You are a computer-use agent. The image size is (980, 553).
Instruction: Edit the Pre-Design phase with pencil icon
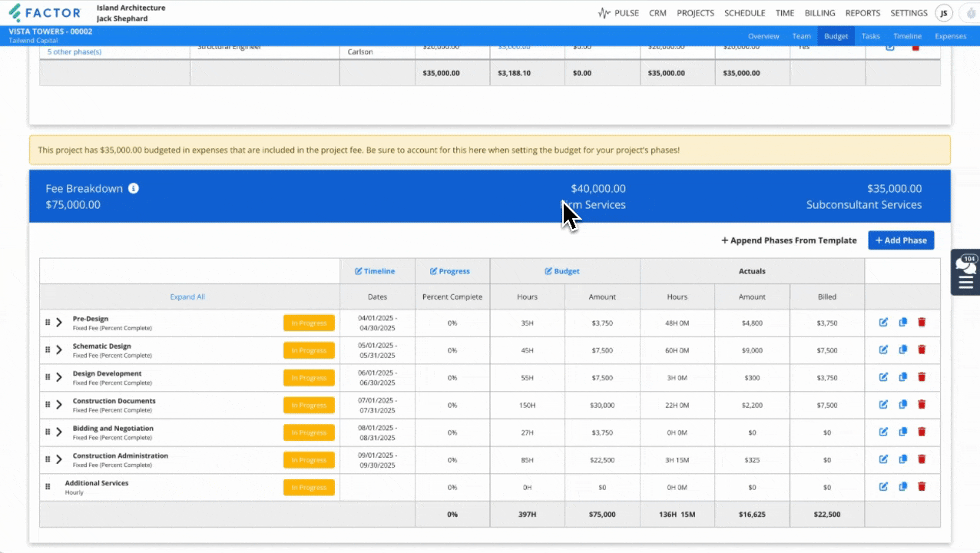pyautogui.click(x=883, y=323)
